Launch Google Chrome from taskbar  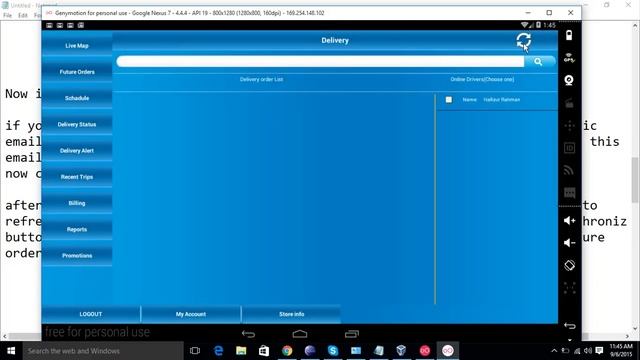[x=287, y=351]
